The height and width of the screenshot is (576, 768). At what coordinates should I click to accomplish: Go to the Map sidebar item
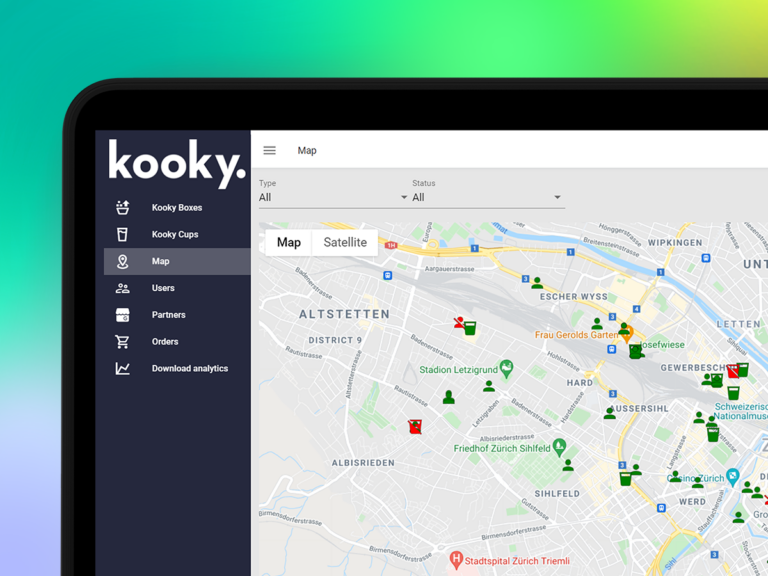coord(177,261)
